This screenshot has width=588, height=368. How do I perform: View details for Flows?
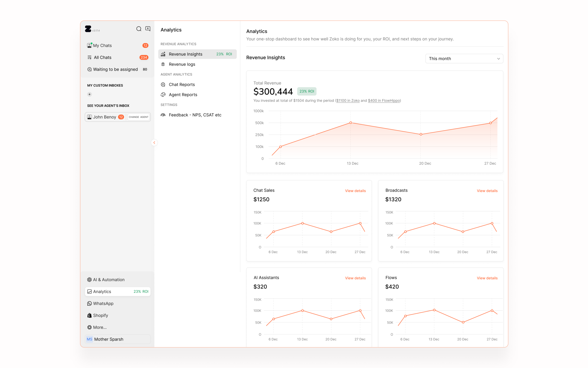(x=487, y=278)
